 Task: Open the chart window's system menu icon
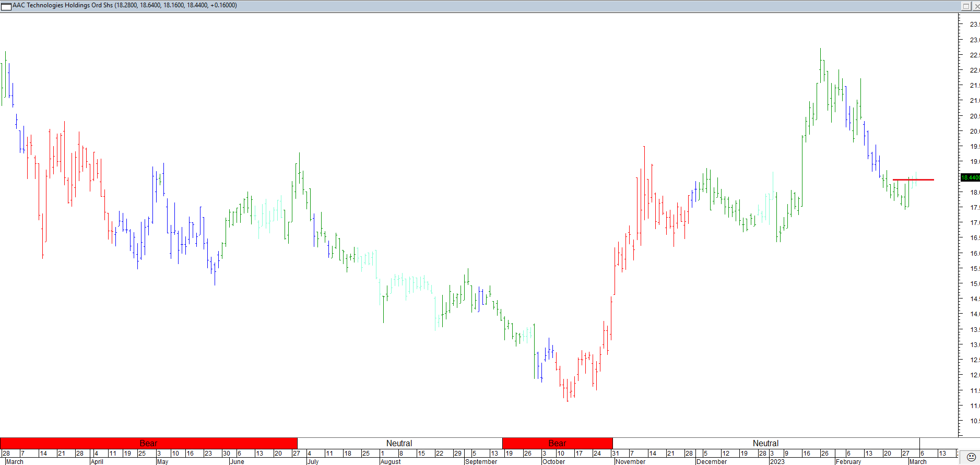(6, 6)
